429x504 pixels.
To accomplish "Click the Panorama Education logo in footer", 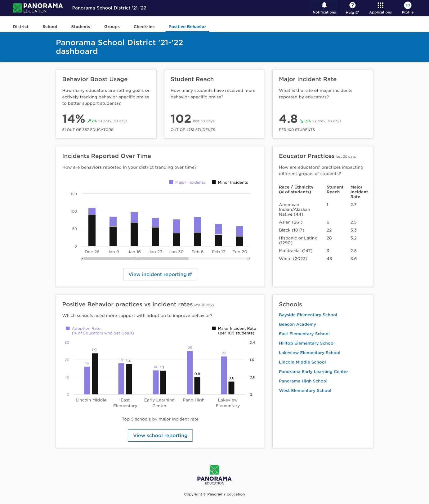I will point(214,475).
